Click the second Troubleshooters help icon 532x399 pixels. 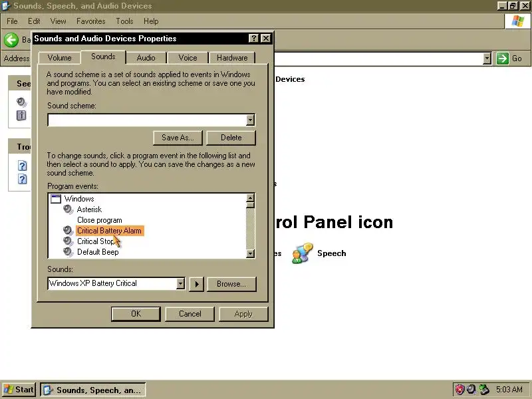point(23,179)
